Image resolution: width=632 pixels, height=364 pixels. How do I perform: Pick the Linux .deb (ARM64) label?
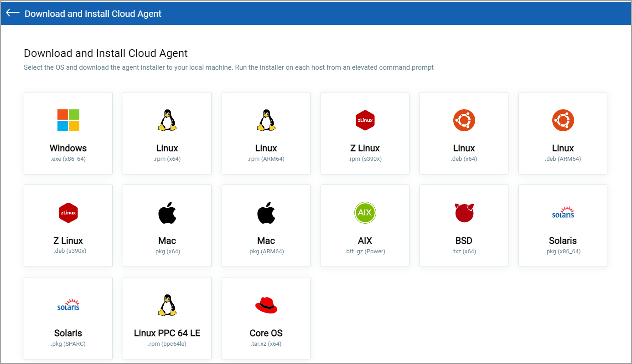click(x=563, y=148)
